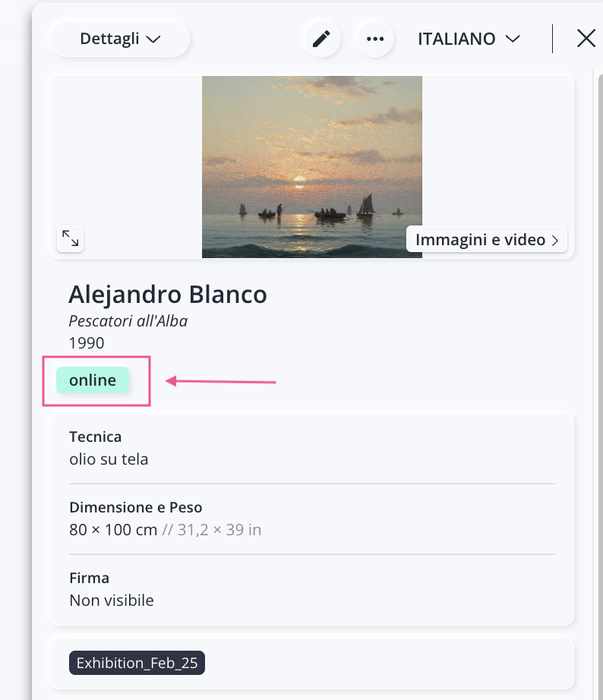This screenshot has width=603, height=700.
Task: Expand the artwork image to fullscreen
Action: 71,238
